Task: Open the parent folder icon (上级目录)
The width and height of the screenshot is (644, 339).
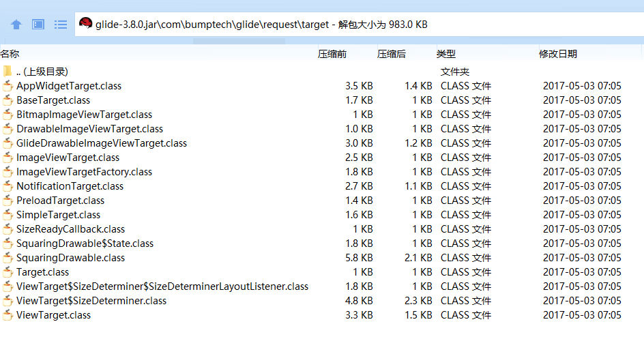Action: pos(8,72)
